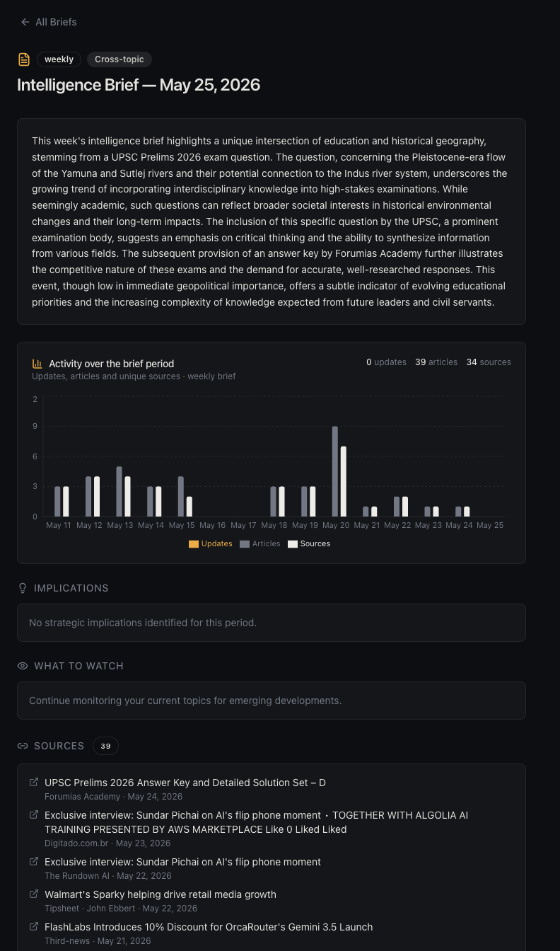Open external link icon for FlashLabs article

(34, 927)
